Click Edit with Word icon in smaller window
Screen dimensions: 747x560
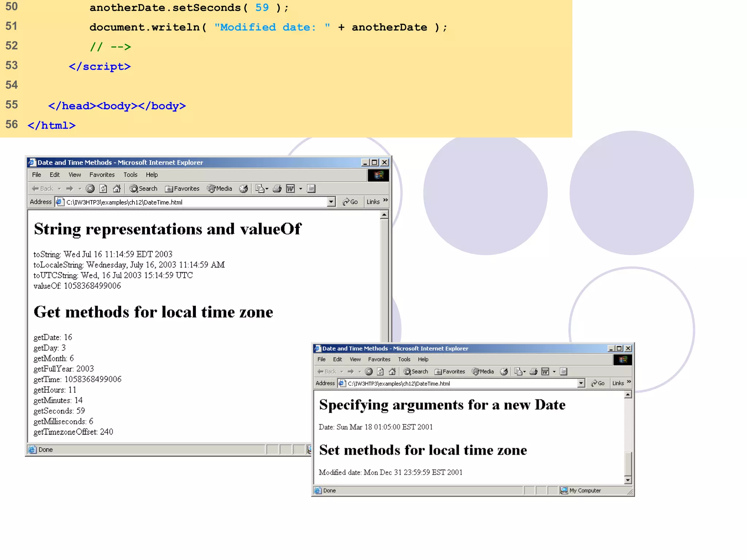[545, 372]
